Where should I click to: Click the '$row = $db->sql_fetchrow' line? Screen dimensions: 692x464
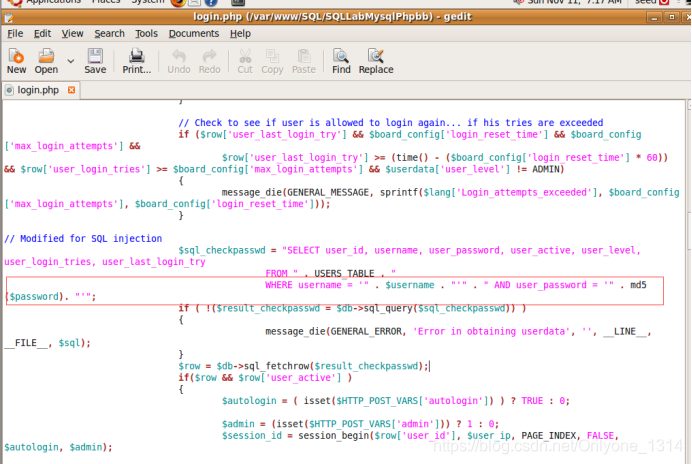click(x=303, y=366)
